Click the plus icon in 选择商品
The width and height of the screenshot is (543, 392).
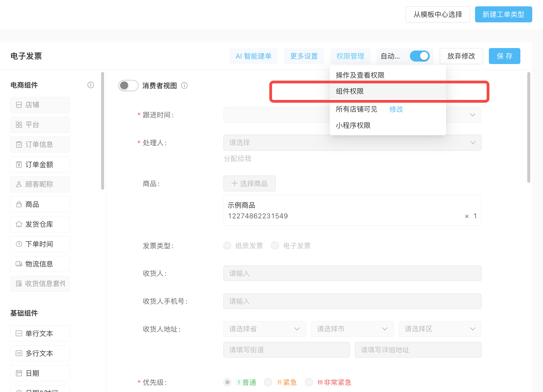[234, 183]
